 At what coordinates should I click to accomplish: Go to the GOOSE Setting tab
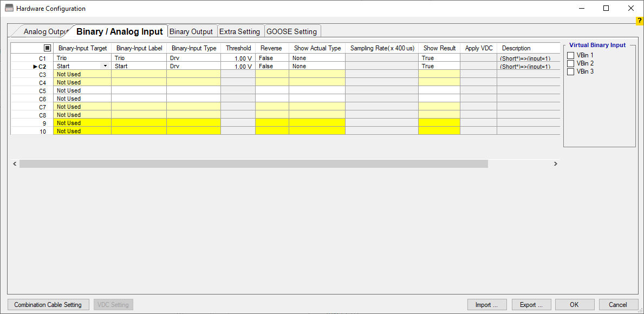coord(291,31)
